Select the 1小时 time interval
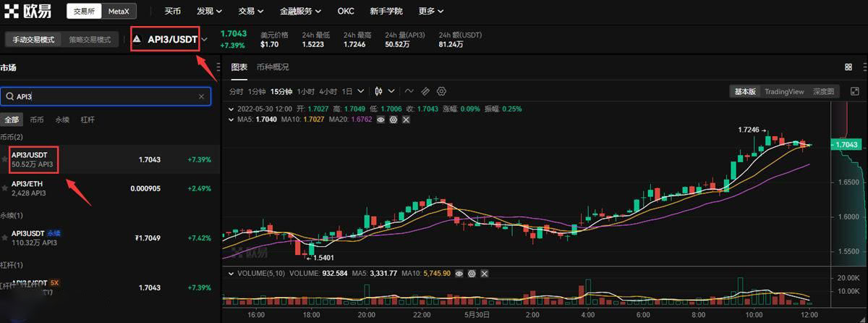Viewport: 868px width, 323px height. click(305, 91)
